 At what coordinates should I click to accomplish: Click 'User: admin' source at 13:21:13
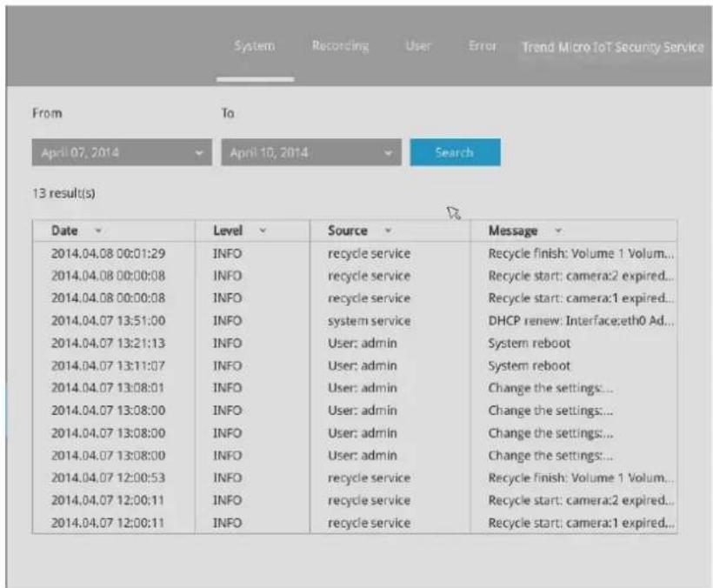363,343
